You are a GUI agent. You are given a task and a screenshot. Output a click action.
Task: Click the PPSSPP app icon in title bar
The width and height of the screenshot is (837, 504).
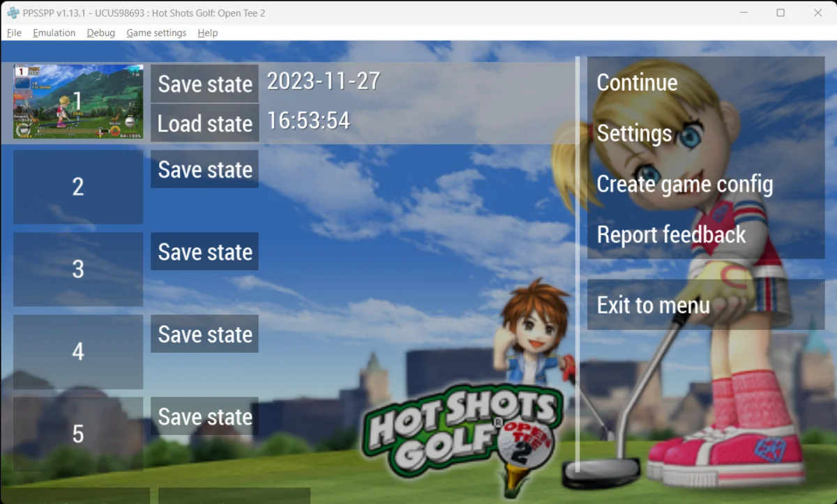[x=13, y=13]
